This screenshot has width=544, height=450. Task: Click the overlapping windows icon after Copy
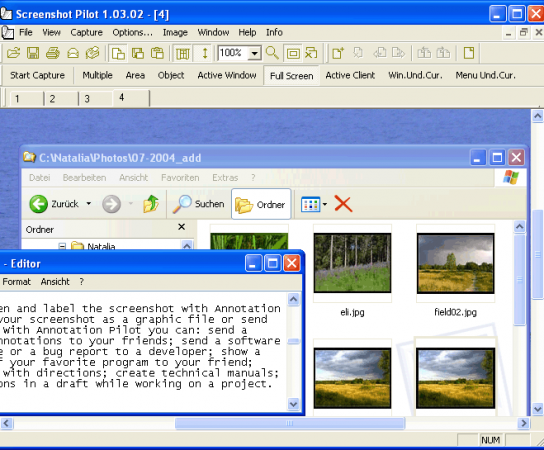(138, 53)
